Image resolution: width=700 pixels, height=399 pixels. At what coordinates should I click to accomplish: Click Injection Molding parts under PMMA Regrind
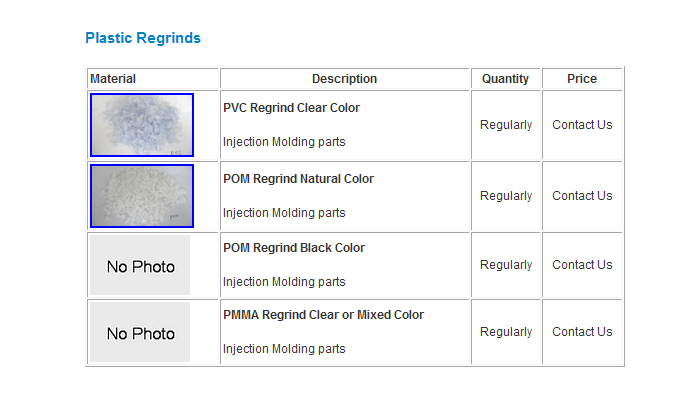click(284, 349)
